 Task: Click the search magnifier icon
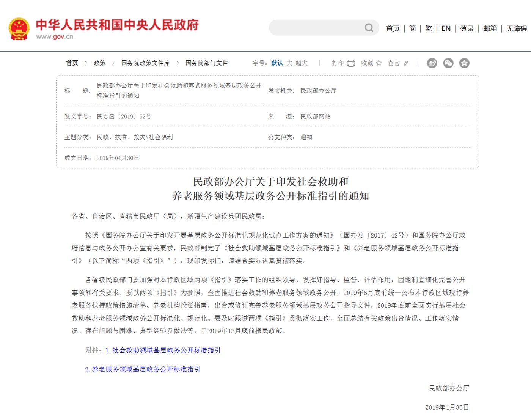[369, 28]
